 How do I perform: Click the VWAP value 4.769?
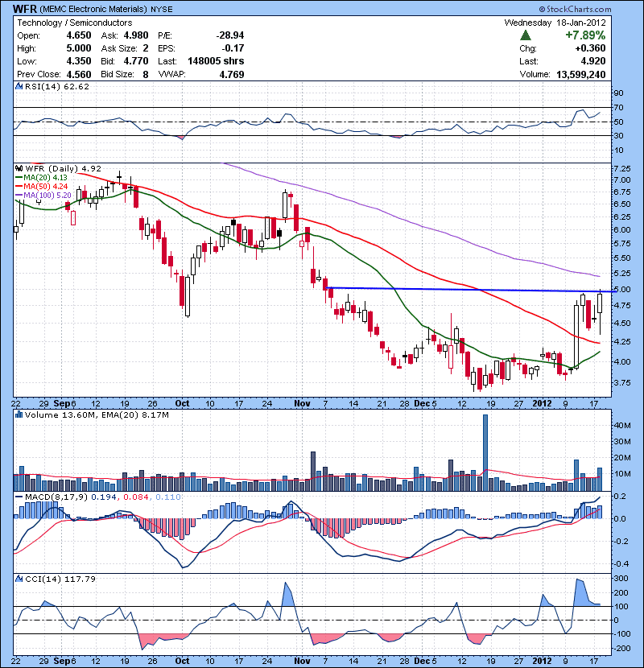(232, 75)
